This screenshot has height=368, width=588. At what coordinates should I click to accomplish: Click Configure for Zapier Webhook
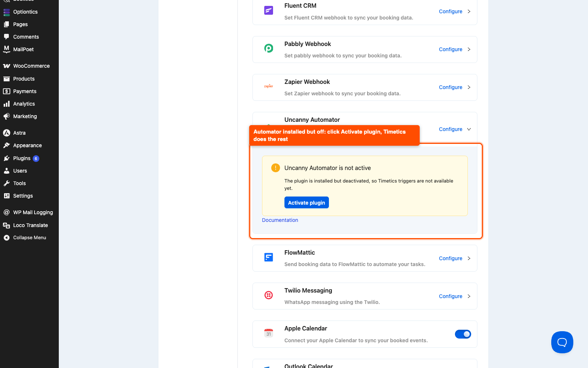[451, 87]
